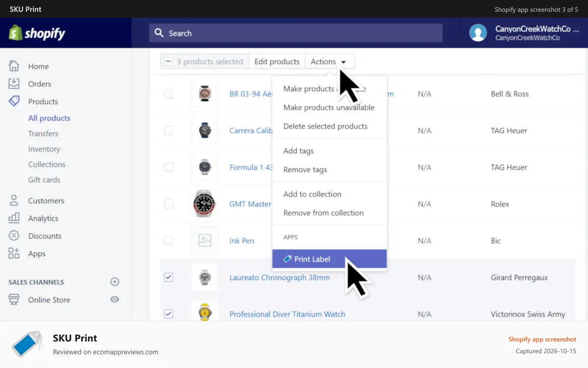Open All products

click(49, 118)
